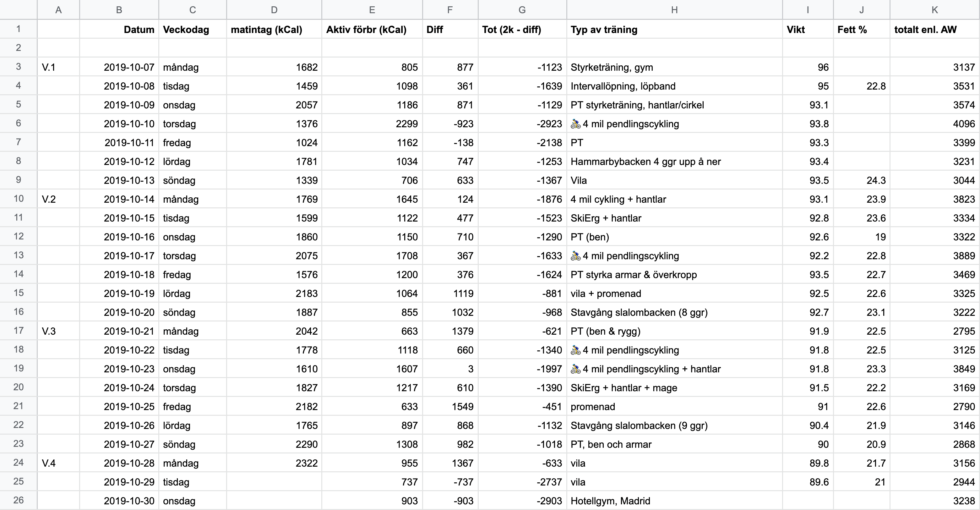Image resolution: width=980 pixels, height=510 pixels.
Task: Click the cell with value 2299
Action: point(372,124)
